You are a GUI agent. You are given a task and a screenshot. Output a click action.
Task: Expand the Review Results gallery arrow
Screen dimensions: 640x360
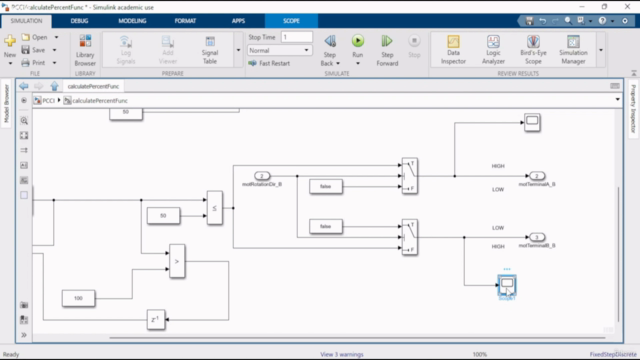[x=601, y=50]
